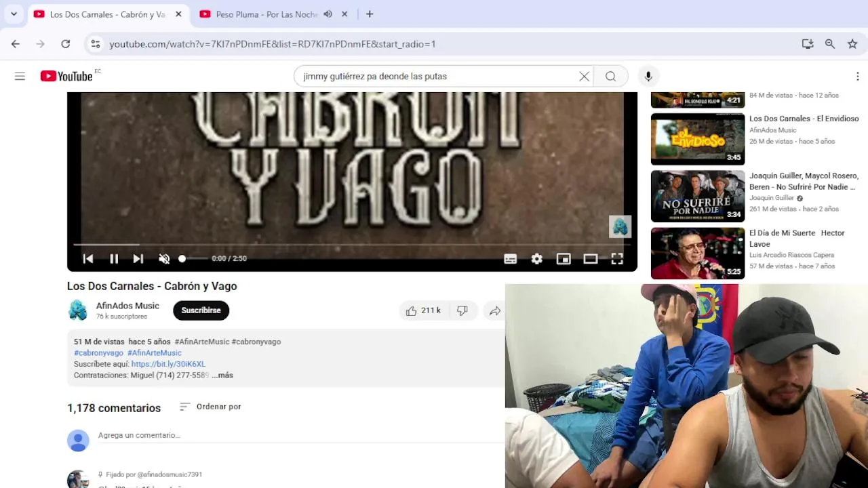Open the YouTube guide hamburger menu
Image resolution: width=868 pixels, height=488 pixels.
pyautogui.click(x=20, y=77)
